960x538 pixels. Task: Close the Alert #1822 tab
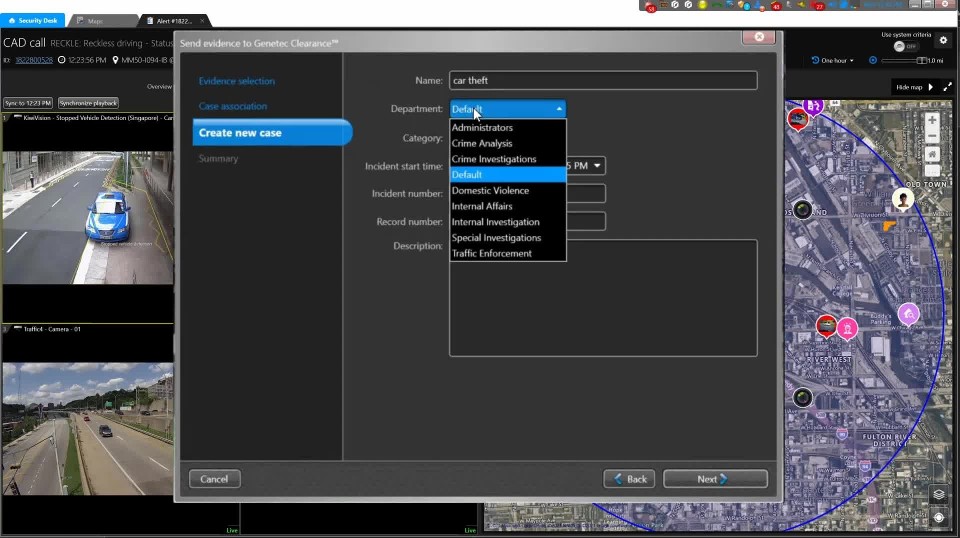click(202, 21)
